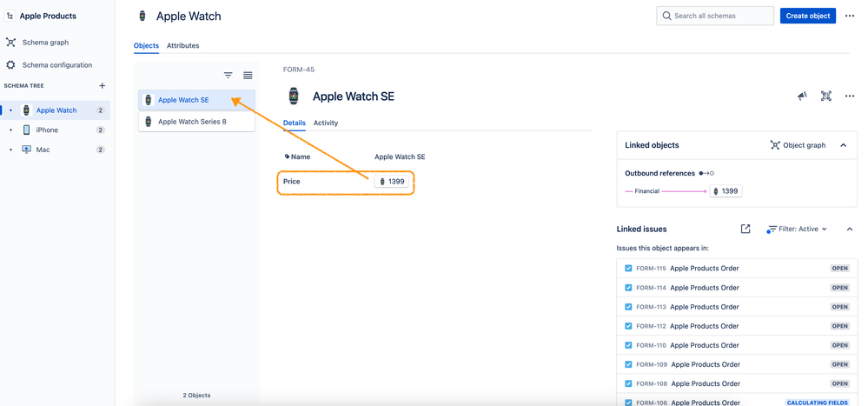Open linked issues in new window icon

point(745,229)
